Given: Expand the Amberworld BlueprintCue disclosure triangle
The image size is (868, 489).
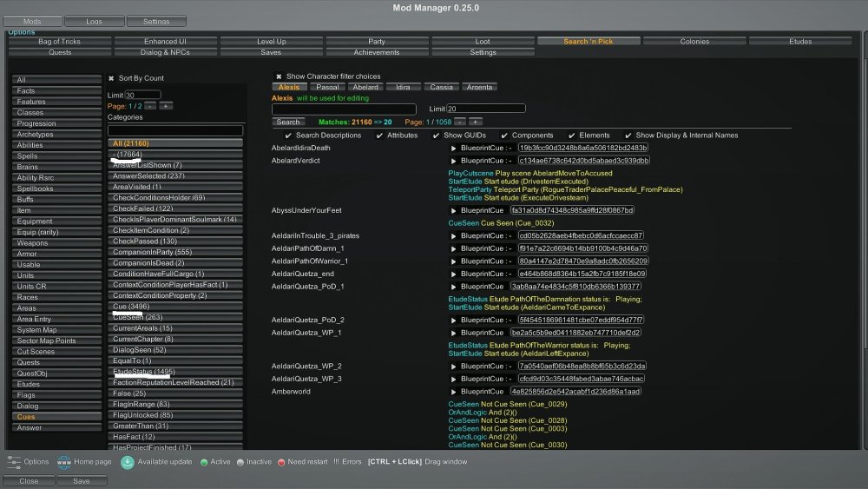Looking at the screenshot, I should point(453,392).
